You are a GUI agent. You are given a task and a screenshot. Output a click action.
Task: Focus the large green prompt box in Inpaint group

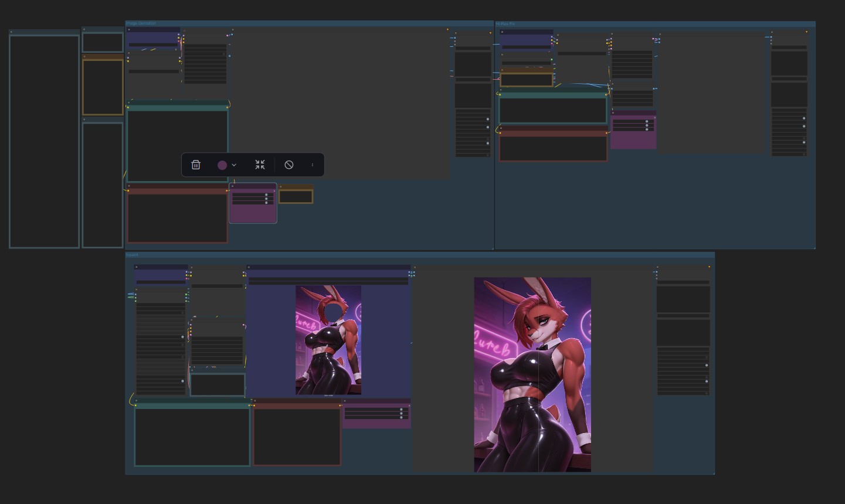tap(192, 437)
